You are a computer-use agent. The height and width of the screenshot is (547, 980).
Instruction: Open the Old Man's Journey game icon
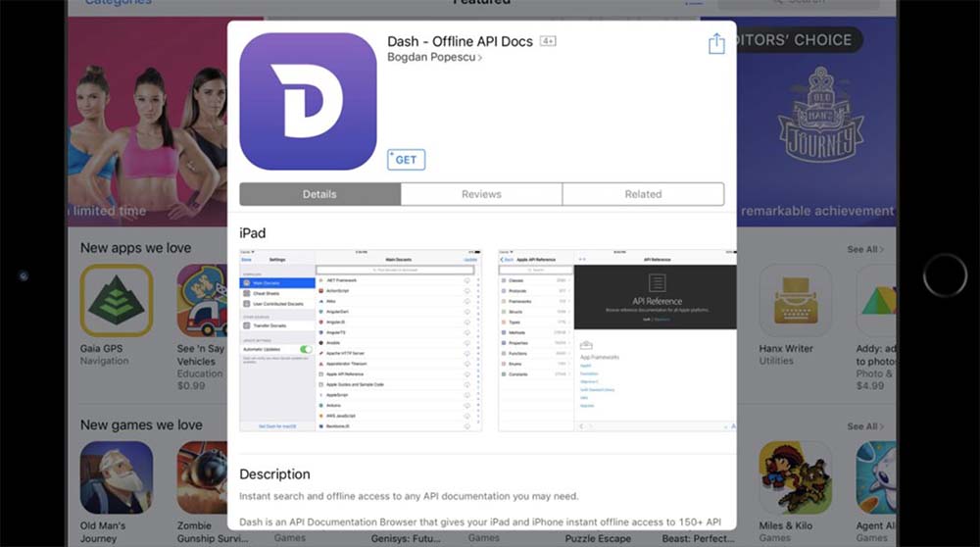click(117, 477)
